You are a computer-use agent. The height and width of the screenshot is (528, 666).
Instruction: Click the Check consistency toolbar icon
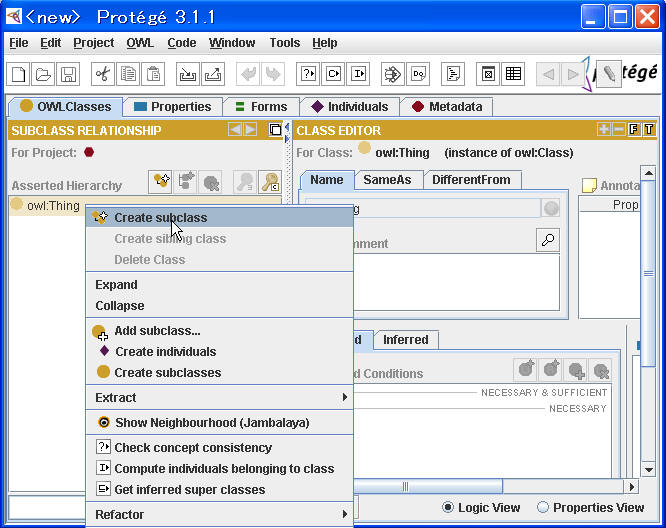[x=308, y=74]
